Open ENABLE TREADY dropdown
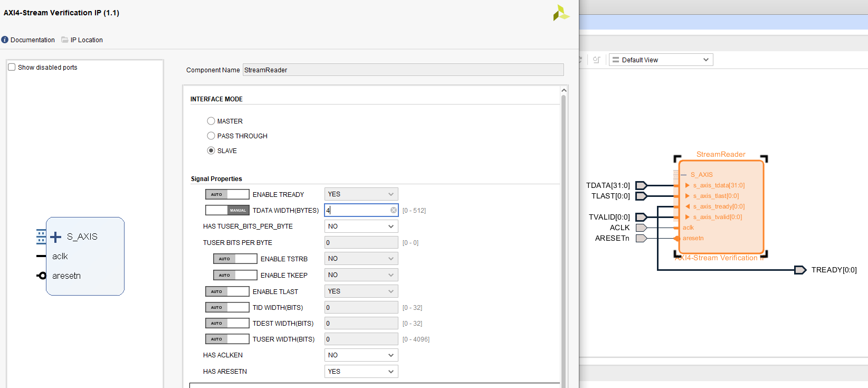This screenshot has width=868, height=388. (361, 194)
